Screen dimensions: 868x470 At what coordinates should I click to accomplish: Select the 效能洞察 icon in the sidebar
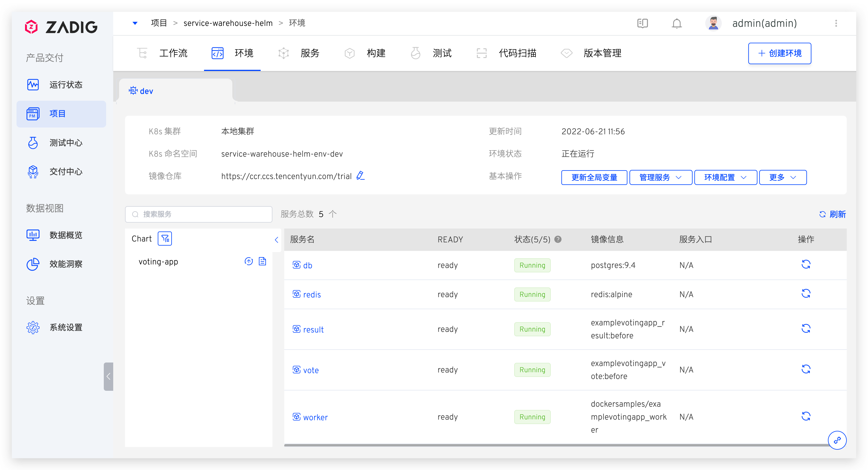(x=33, y=264)
